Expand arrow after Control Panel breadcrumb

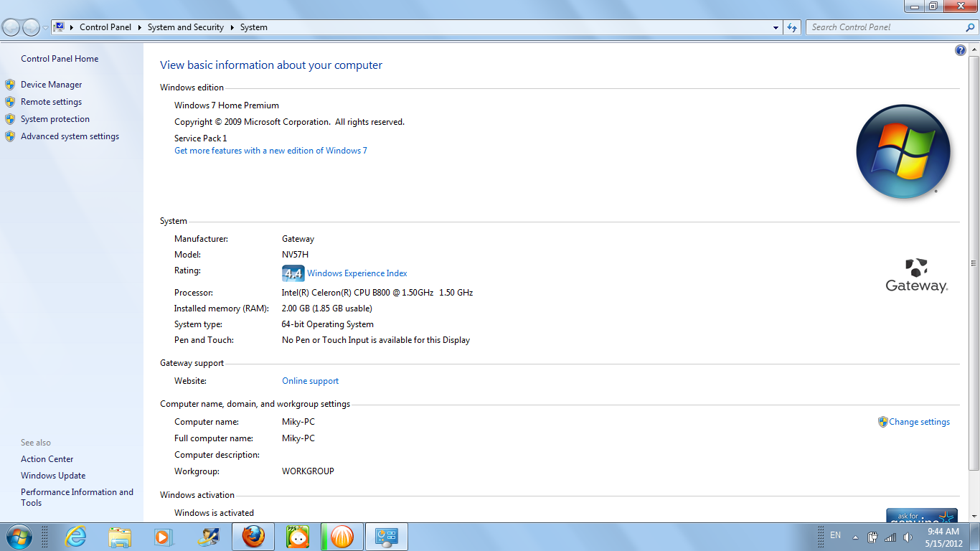click(x=140, y=27)
